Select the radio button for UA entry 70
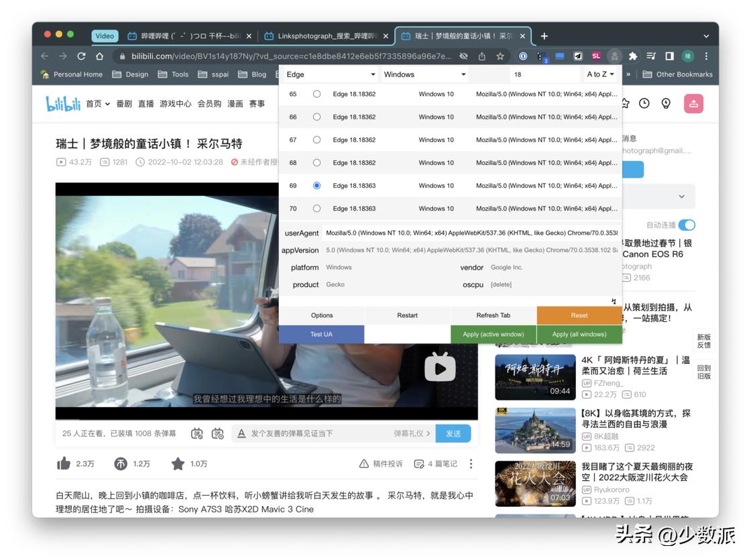 point(316,209)
